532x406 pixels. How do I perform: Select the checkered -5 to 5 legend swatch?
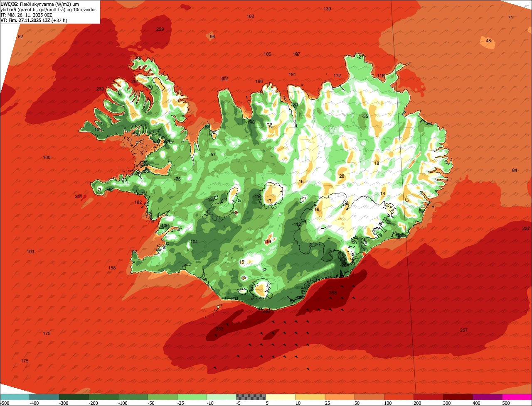[251, 397]
